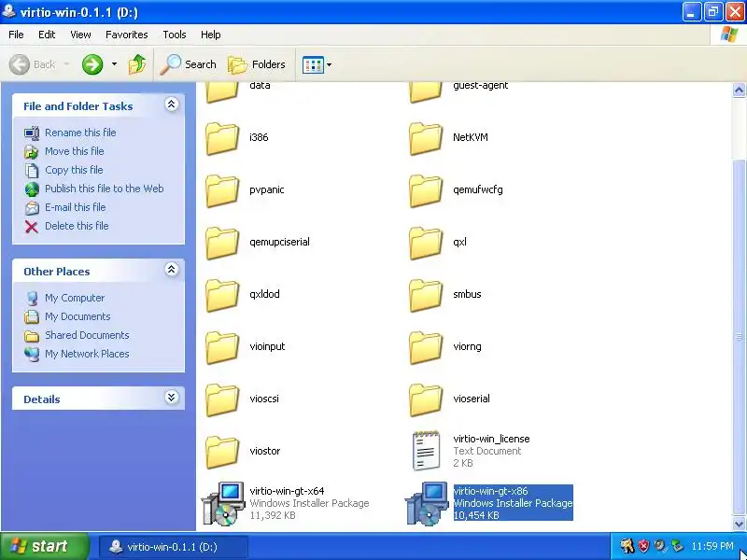Click the vertical scrollbar thumb
Viewport: 747px width, 560px height.
point(739,337)
